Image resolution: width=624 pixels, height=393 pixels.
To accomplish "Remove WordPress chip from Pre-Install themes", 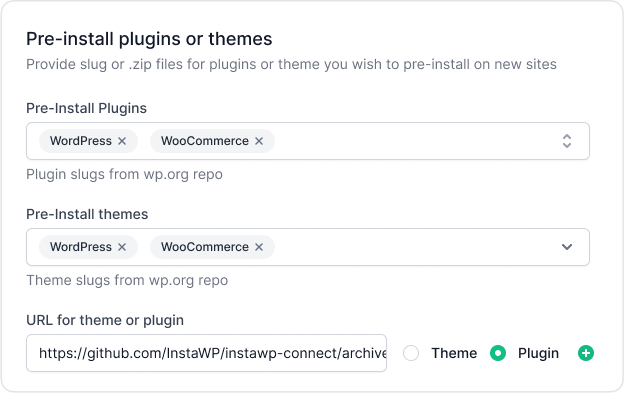I will coord(122,247).
